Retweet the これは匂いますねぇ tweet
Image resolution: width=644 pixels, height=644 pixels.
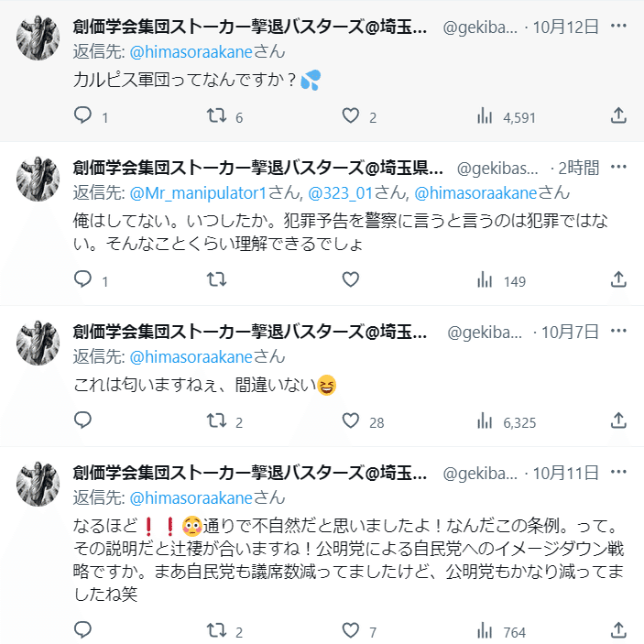217,421
